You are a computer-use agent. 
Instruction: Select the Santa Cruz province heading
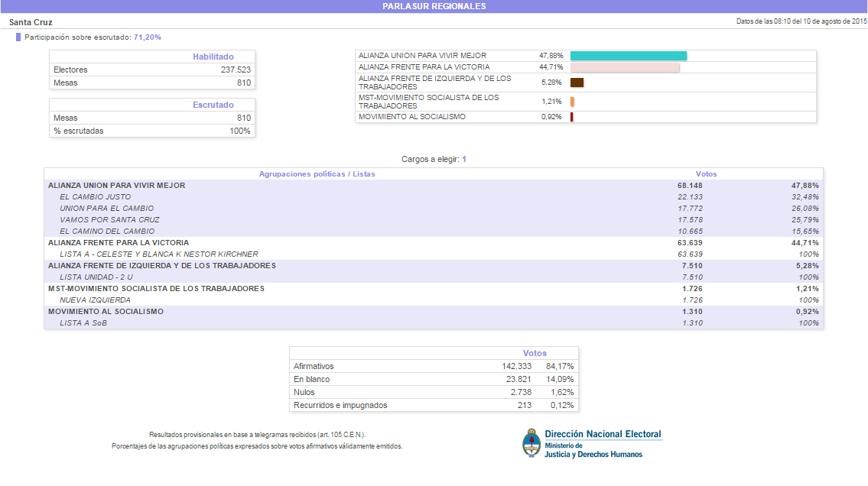(31, 22)
